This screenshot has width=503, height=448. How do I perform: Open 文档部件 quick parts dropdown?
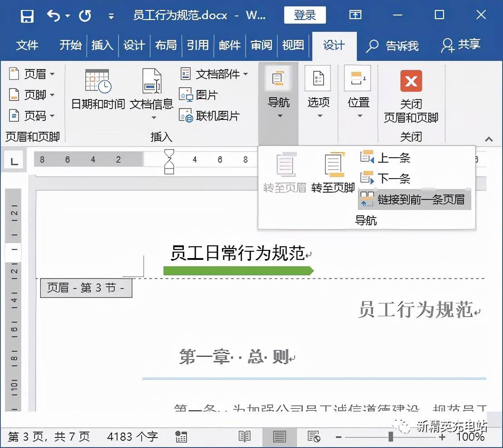pos(214,74)
